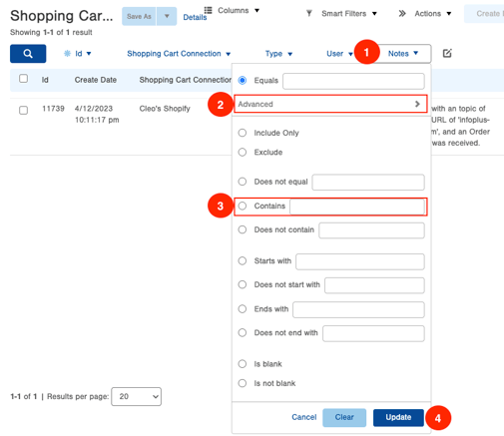Click the Equals text input field
504x436 pixels.
point(353,81)
